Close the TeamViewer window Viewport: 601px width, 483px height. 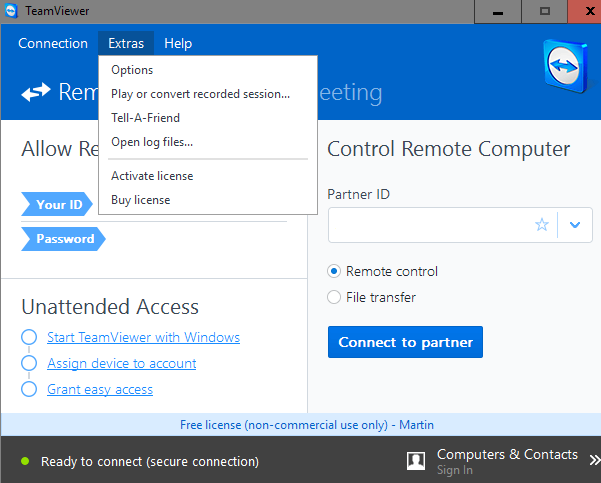[585, 12]
